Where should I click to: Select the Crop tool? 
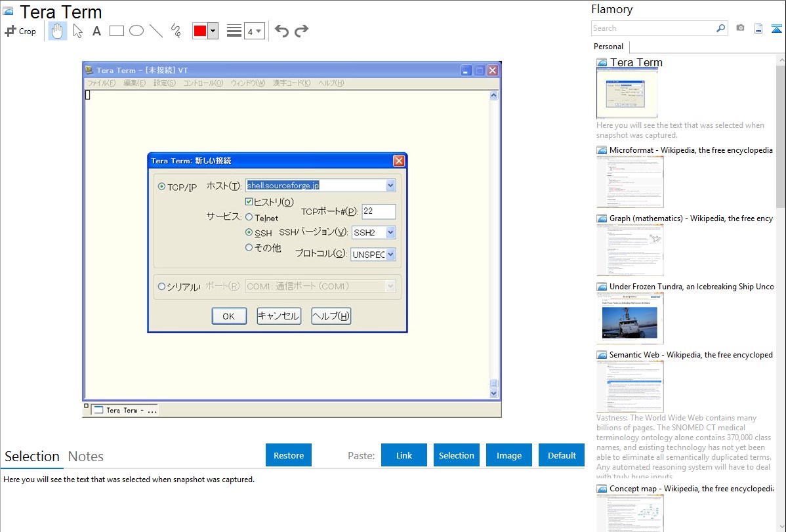pyautogui.click(x=20, y=31)
